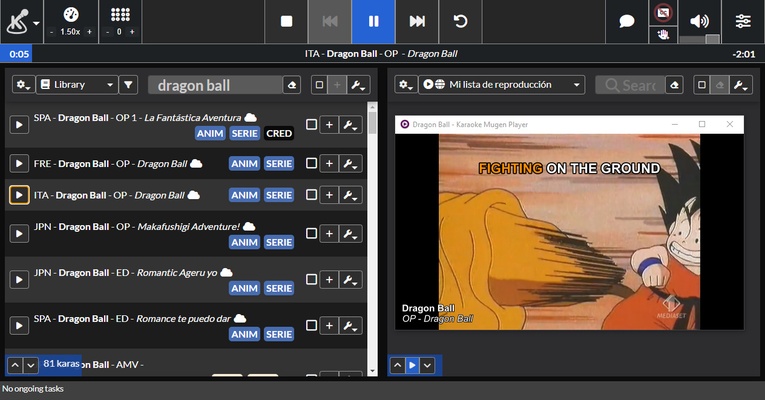Toggle the subtitles display icon
This screenshot has width=765, height=400.
(663, 13)
